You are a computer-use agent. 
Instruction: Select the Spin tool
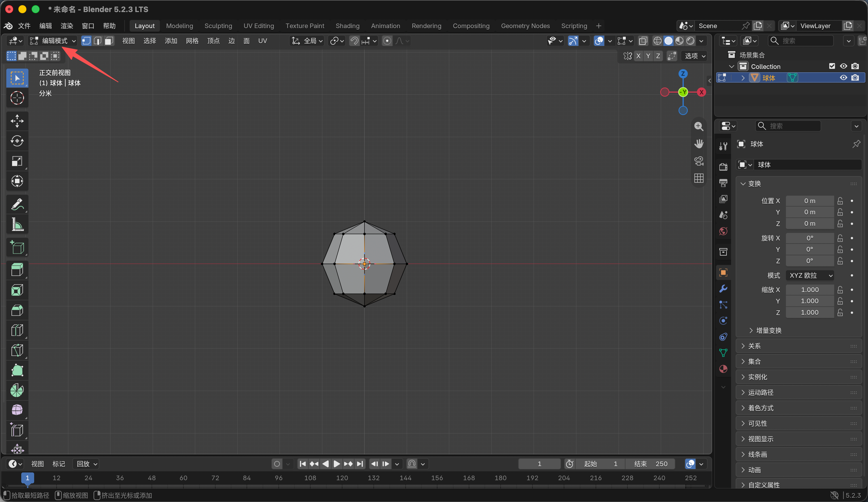tap(17, 390)
